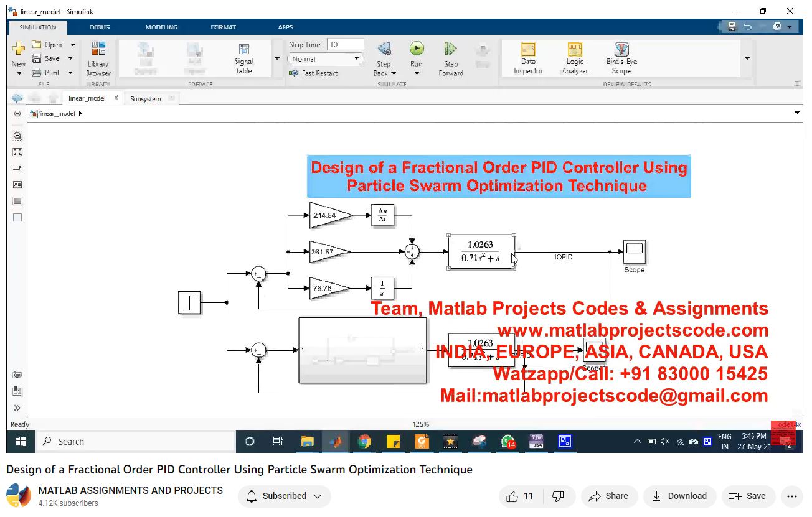Switch to the SIMULATION ribbon tab

[38, 27]
